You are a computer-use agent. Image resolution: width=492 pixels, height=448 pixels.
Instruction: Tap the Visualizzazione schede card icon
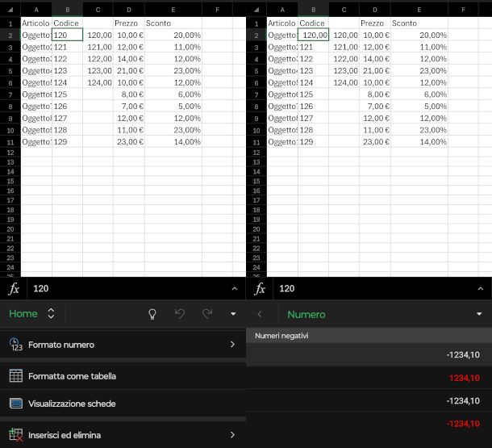tap(15, 404)
